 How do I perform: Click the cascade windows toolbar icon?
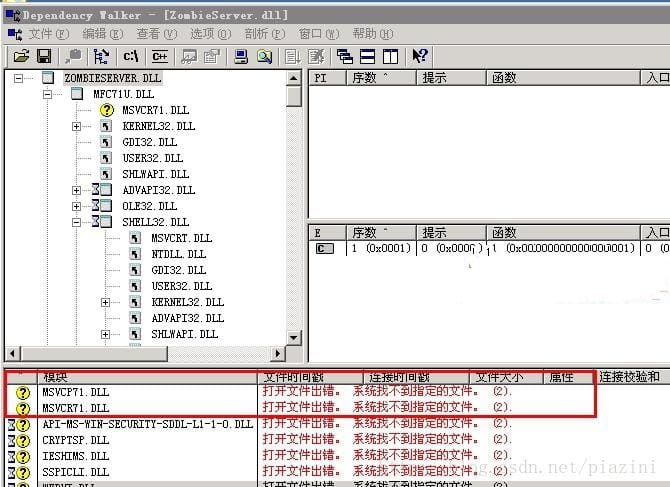pyautogui.click(x=344, y=56)
